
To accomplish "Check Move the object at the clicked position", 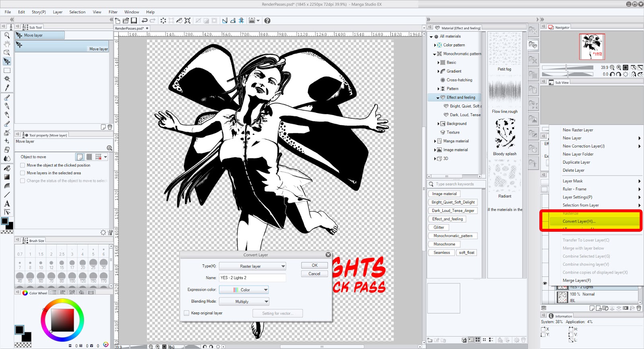I will (x=23, y=165).
